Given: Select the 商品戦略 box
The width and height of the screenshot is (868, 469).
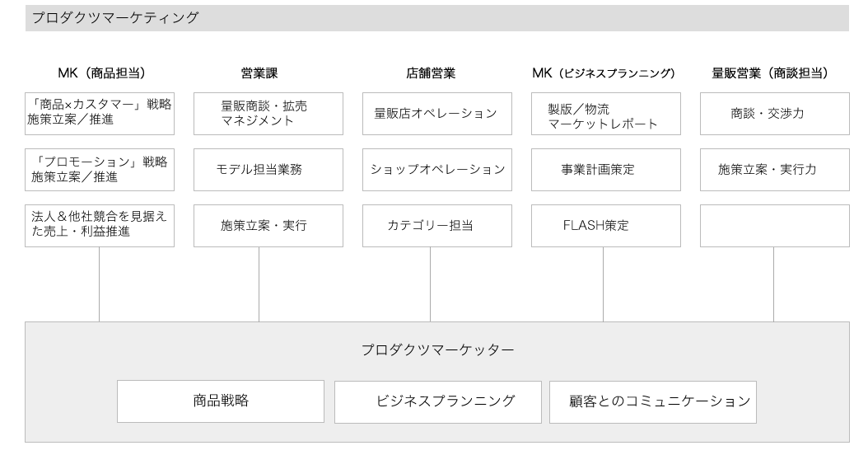Looking at the screenshot, I should pyautogui.click(x=220, y=401).
